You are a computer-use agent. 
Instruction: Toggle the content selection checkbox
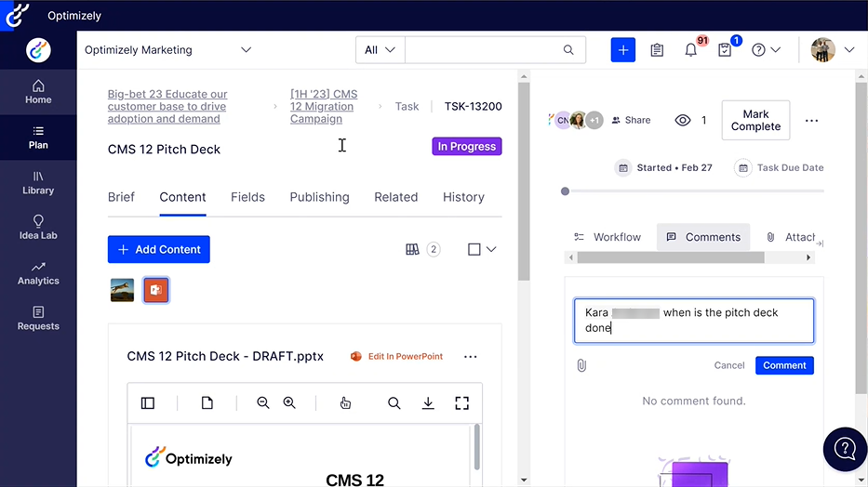pos(474,249)
